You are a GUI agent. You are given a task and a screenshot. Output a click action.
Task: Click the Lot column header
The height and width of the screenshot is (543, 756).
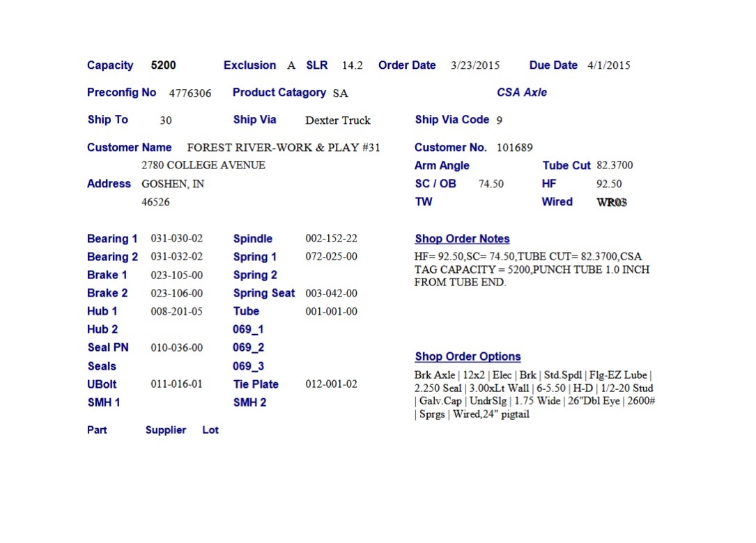[x=210, y=430]
